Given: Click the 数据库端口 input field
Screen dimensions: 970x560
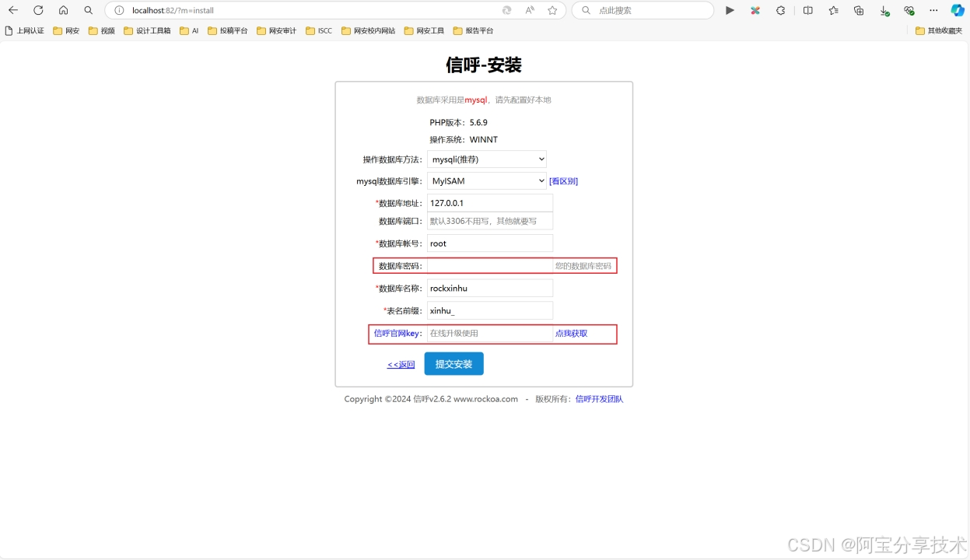Looking at the screenshot, I should (490, 221).
